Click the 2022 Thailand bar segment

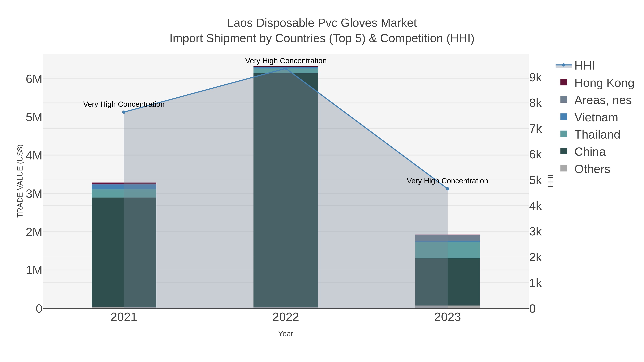coord(286,71)
